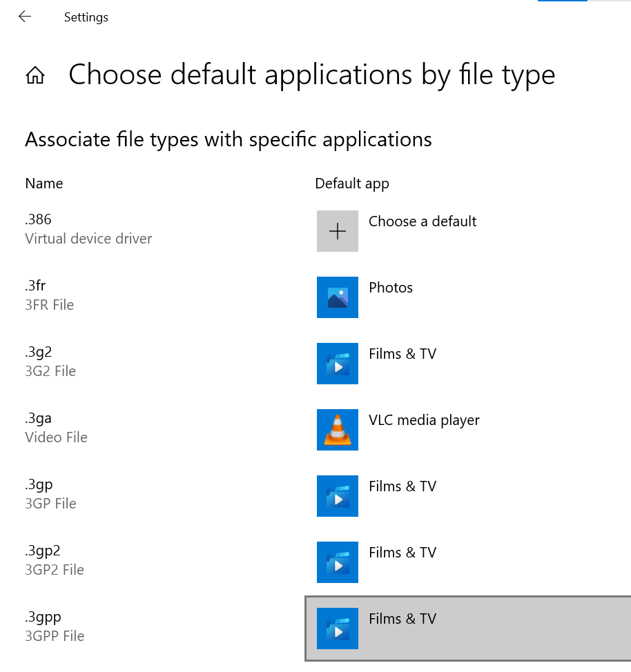This screenshot has height=672, width=631.
Task: Click the Films & TV icon for .3gpp
Action: coord(338,629)
